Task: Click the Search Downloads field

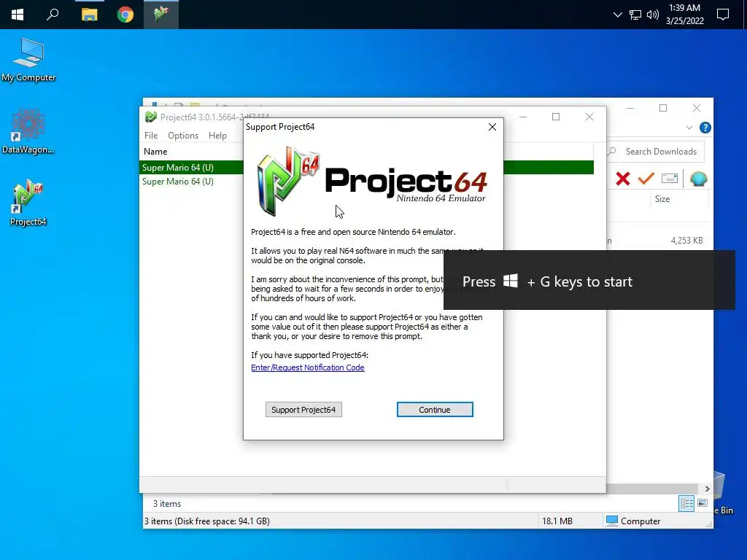Action: [x=655, y=152]
